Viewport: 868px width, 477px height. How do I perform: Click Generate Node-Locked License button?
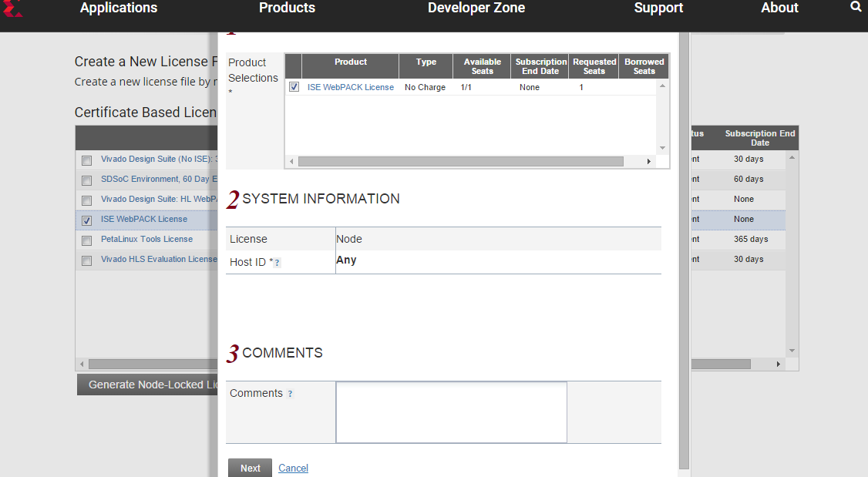click(x=147, y=385)
